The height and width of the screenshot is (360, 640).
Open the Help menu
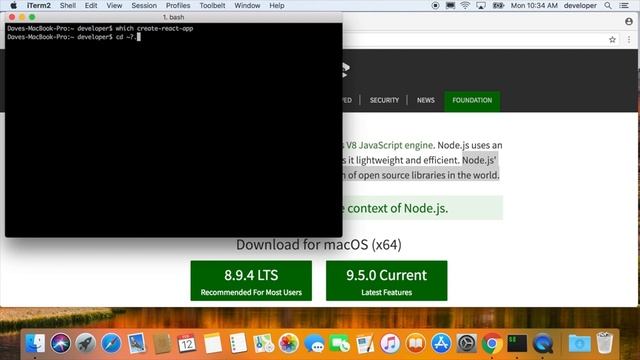coord(277,5)
